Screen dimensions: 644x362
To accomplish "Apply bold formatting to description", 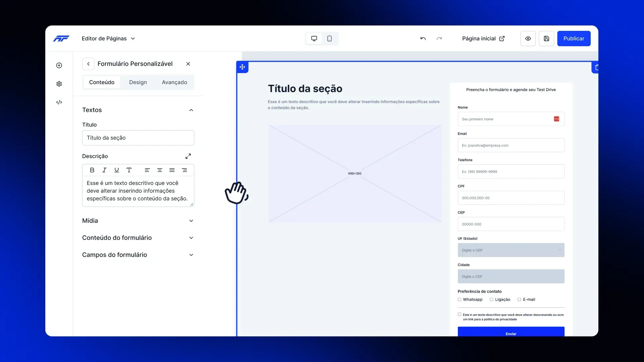I will [x=92, y=170].
